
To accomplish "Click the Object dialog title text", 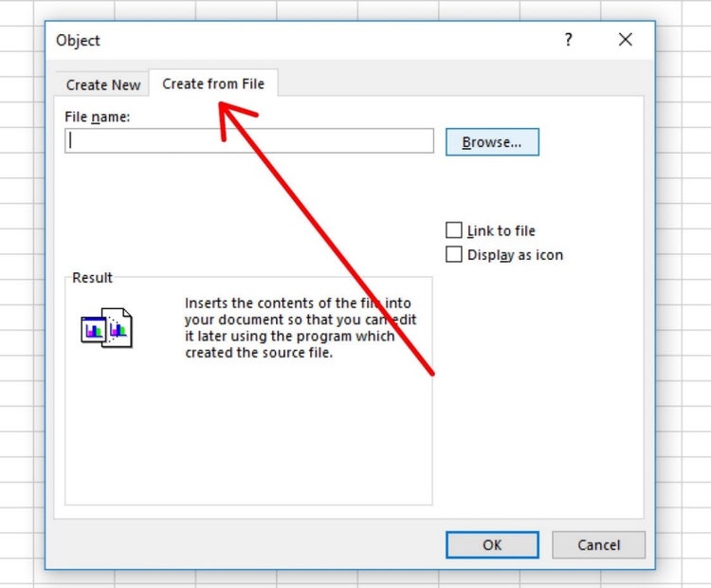I will pyautogui.click(x=78, y=41).
